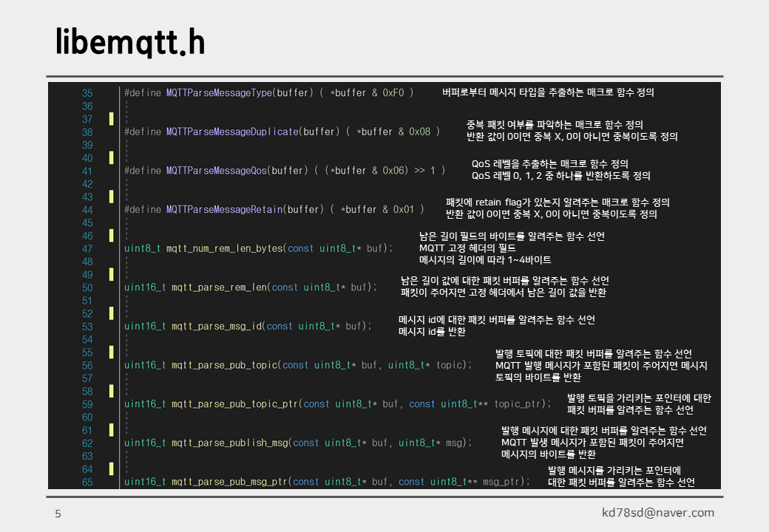The image size is (769, 532).
Task: Click the yellow change marker on line 43
Action: tap(112, 197)
